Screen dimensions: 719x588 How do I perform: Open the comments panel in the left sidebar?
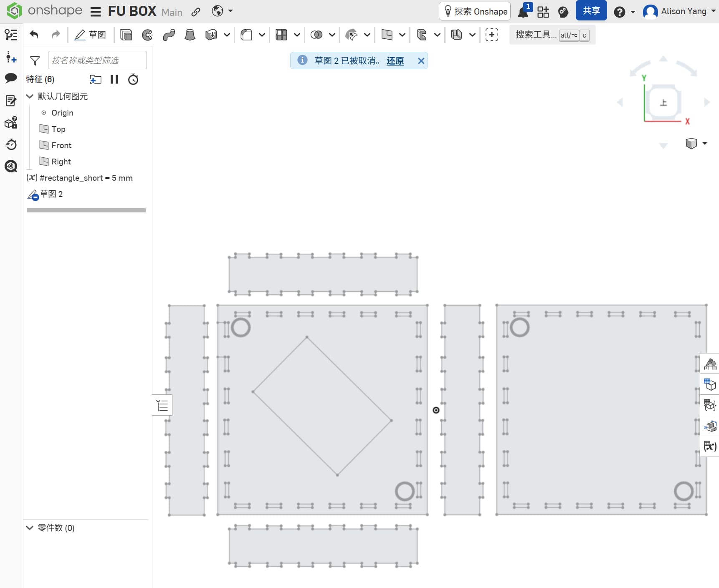11,78
